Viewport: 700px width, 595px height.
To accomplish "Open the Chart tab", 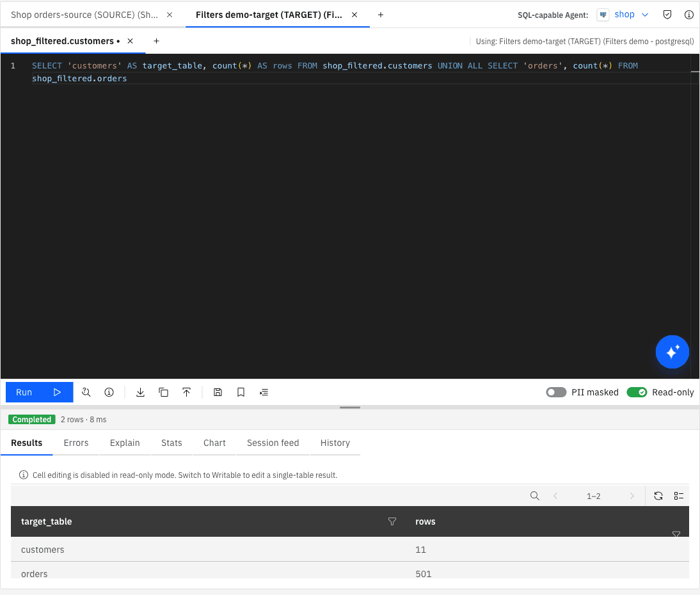I will click(214, 443).
